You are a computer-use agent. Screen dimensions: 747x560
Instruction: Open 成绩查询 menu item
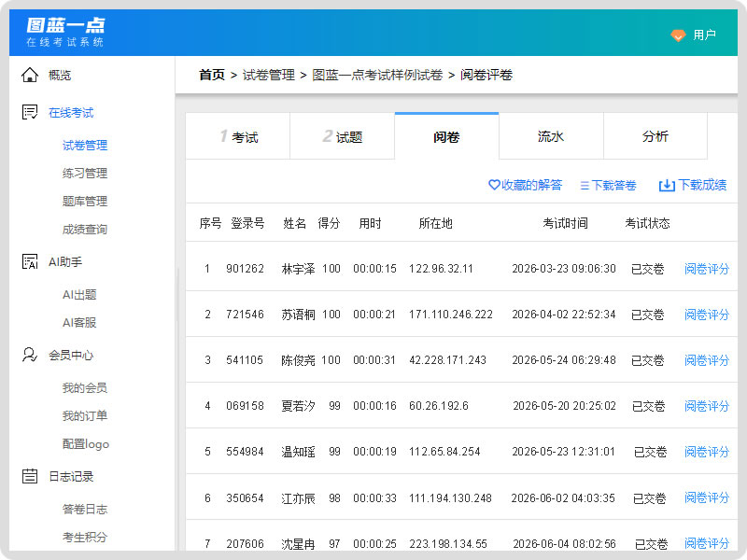tap(85, 230)
